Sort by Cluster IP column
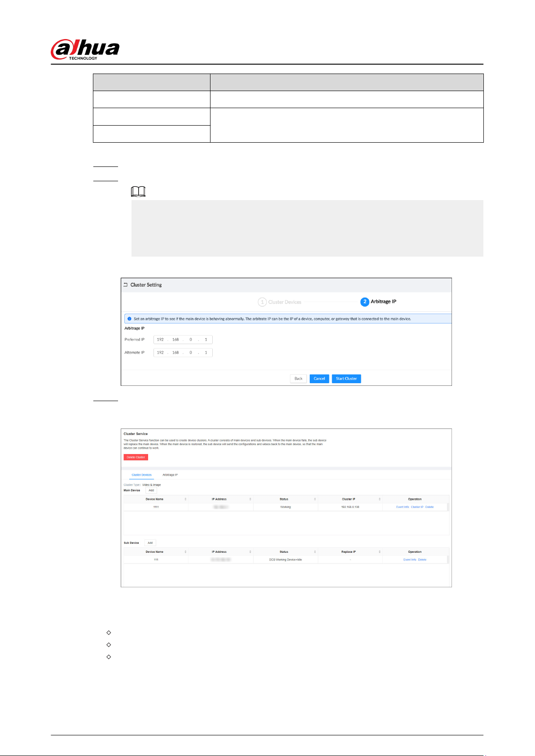 (380, 499)
